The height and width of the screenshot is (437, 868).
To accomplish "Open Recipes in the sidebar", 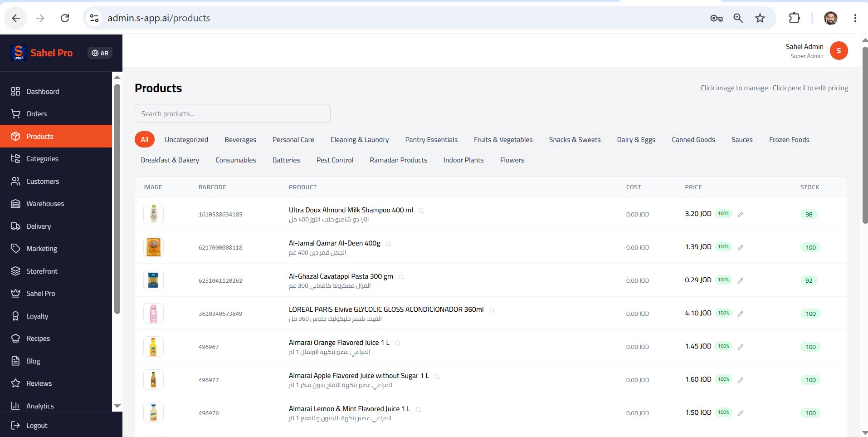I will pyautogui.click(x=56, y=339).
